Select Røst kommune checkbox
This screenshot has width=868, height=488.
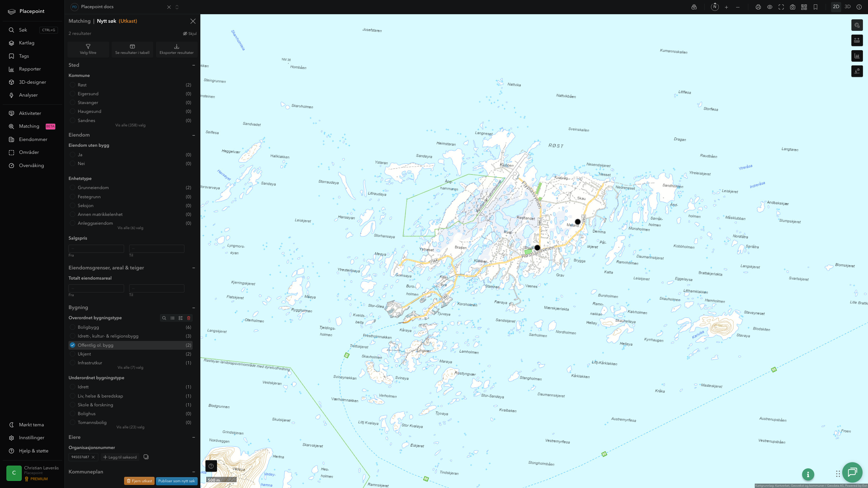coord(73,85)
